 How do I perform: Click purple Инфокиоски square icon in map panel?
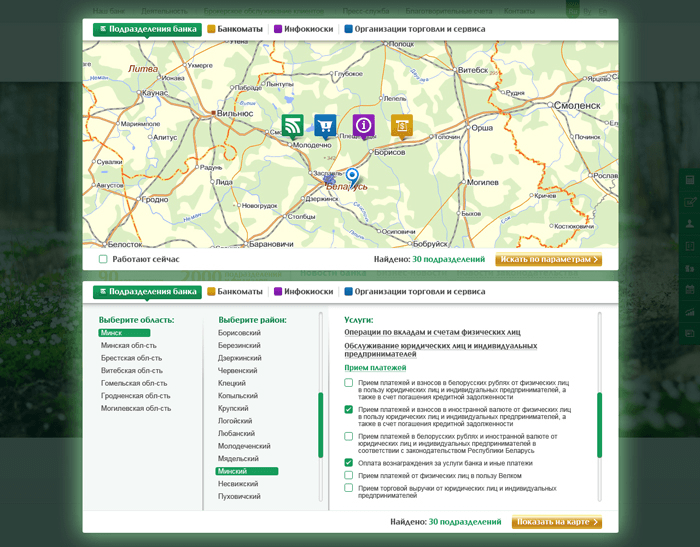pos(278,29)
